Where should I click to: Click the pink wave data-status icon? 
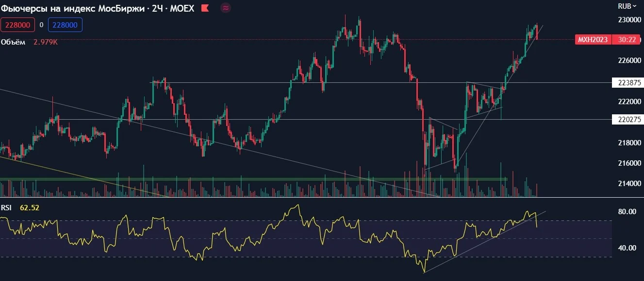coord(226,8)
